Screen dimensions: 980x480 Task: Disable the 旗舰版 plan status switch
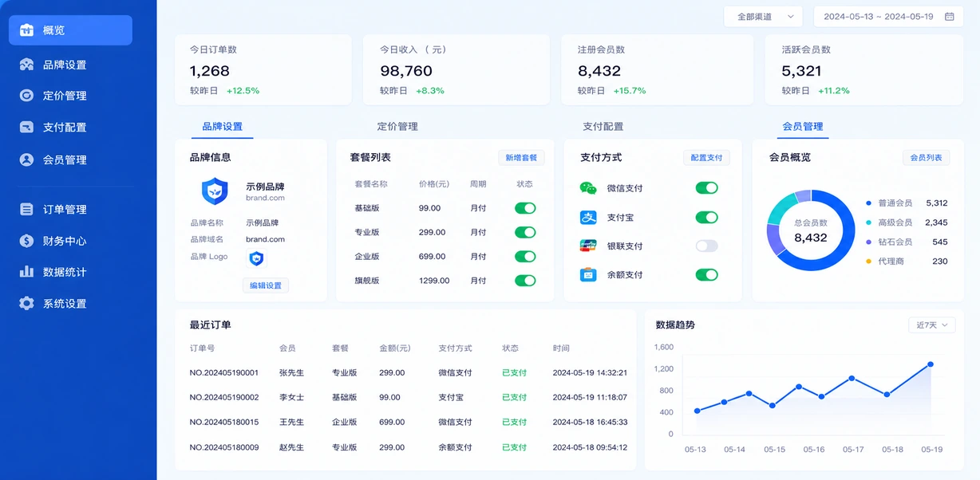[x=525, y=281]
